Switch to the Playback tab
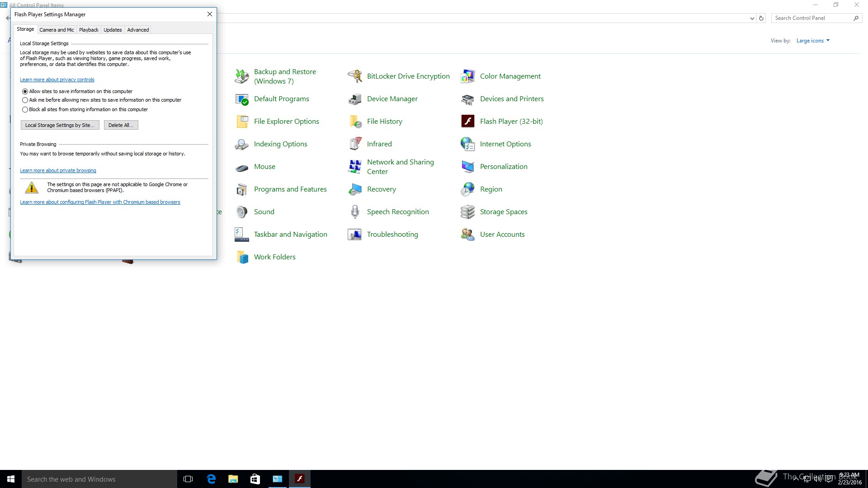 (89, 30)
